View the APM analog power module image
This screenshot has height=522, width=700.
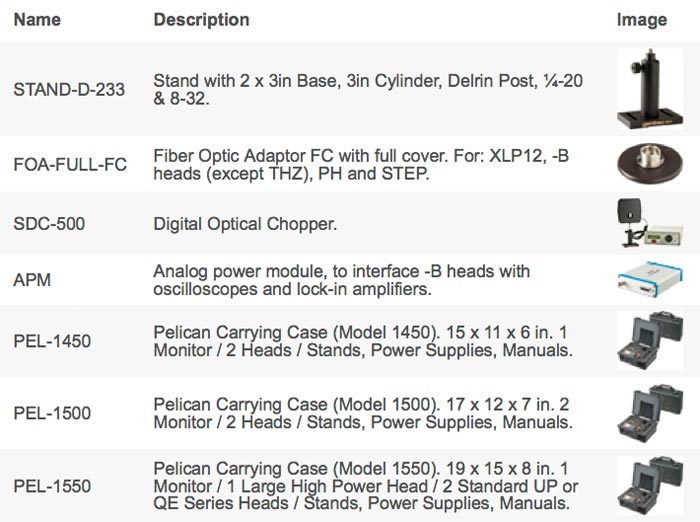click(x=650, y=280)
